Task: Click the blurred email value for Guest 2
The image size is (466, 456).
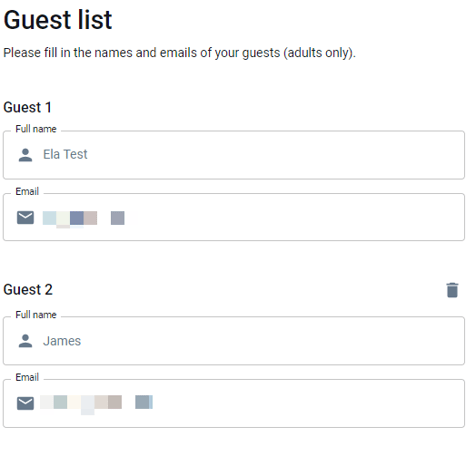Action: click(96, 404)
